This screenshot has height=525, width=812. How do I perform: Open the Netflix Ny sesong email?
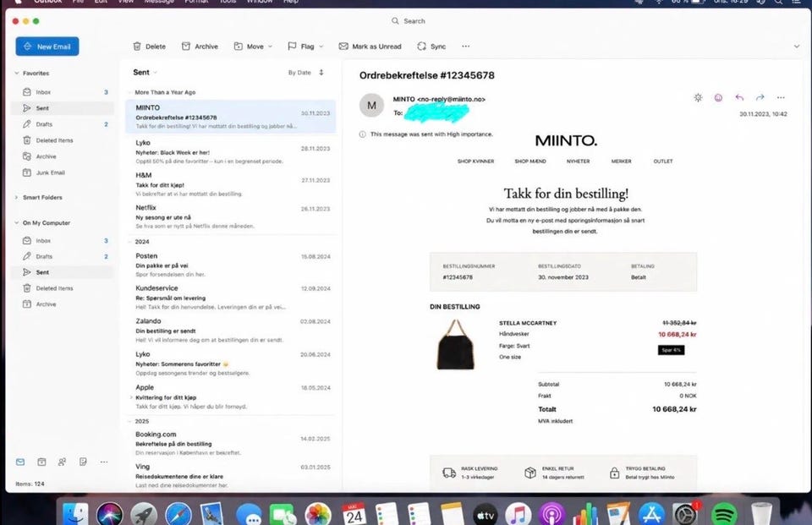coord(231,216)
